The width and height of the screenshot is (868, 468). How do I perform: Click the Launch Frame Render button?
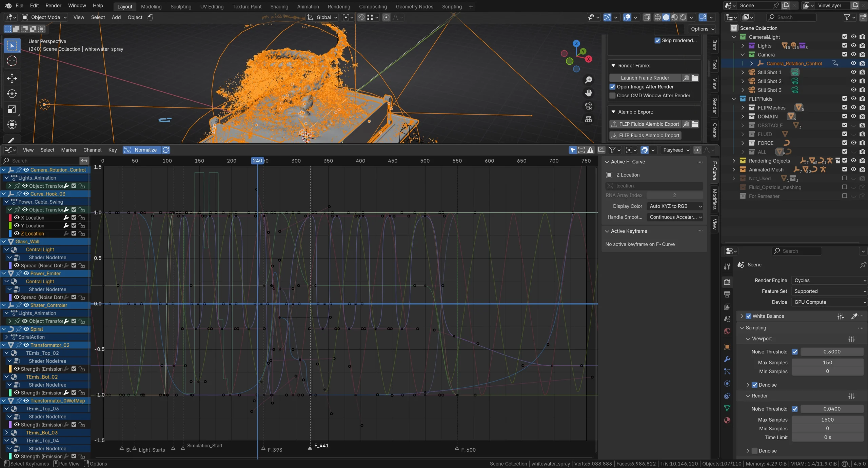coord(645,78)
